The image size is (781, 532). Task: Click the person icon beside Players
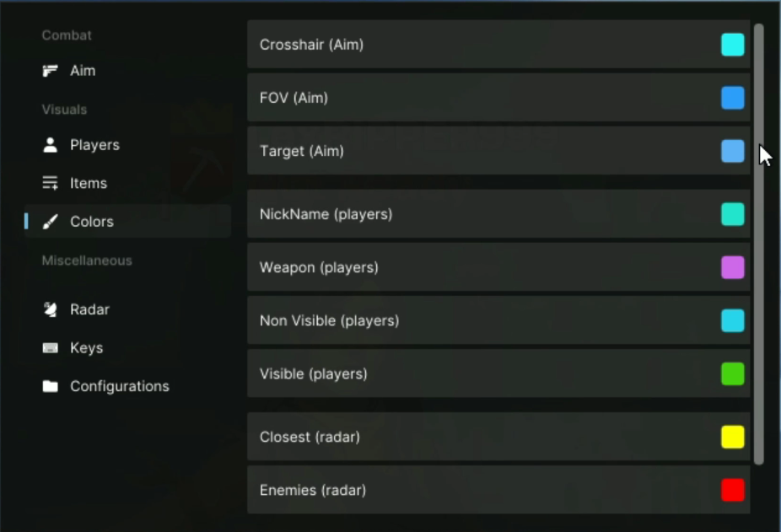[51, 145]
